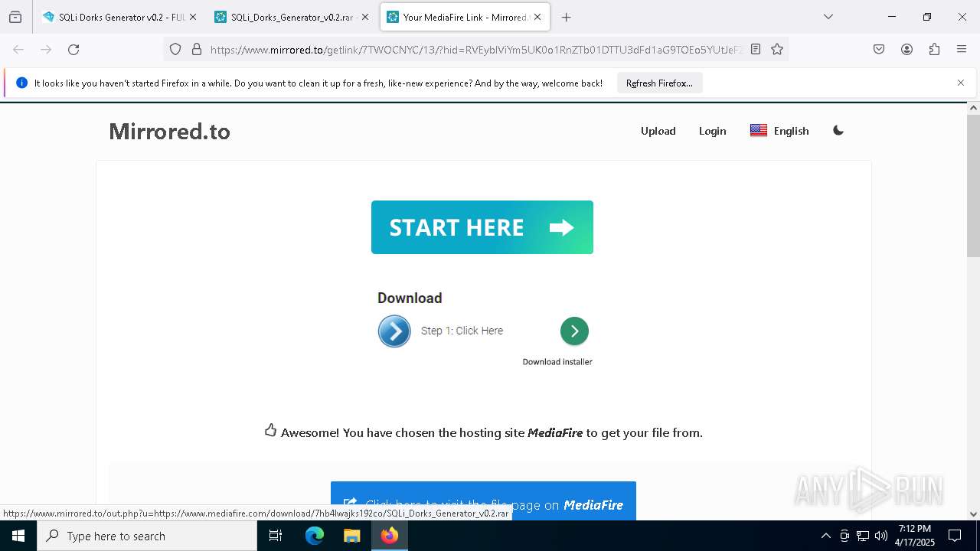Image resolution: width=980 pixels, height=551 pixels.
Task: Open Save to Pocket icon
Action: 879,49
